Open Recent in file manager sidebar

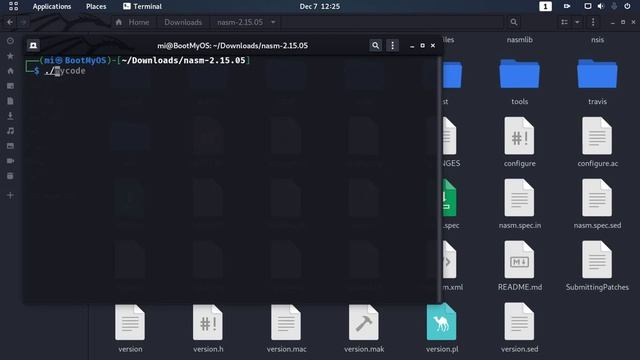pos(10,41)
